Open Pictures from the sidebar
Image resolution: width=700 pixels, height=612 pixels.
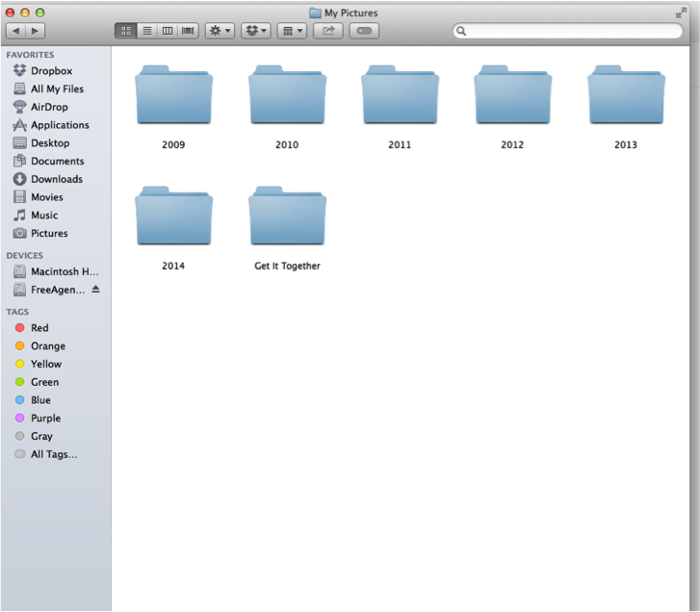tap(56, 233)
